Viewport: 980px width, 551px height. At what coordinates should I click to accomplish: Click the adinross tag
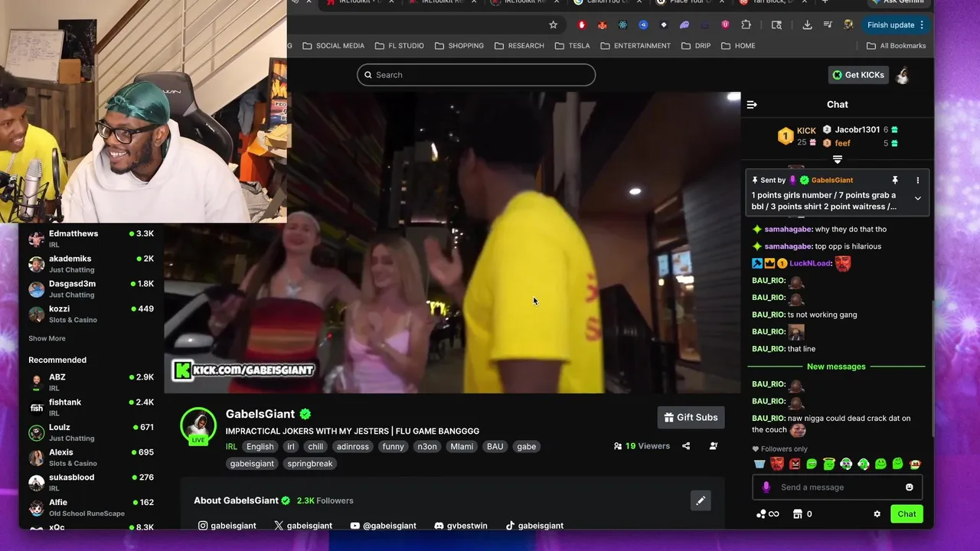click(x=353, y=447)
